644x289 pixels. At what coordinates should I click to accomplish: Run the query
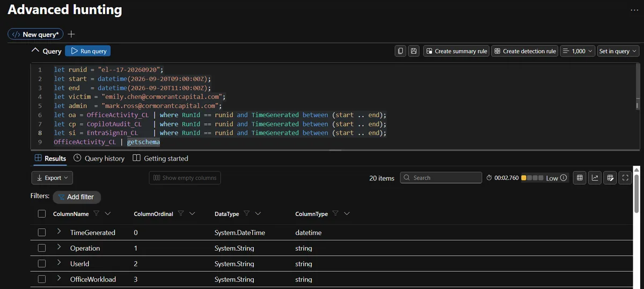click(88, 51)
